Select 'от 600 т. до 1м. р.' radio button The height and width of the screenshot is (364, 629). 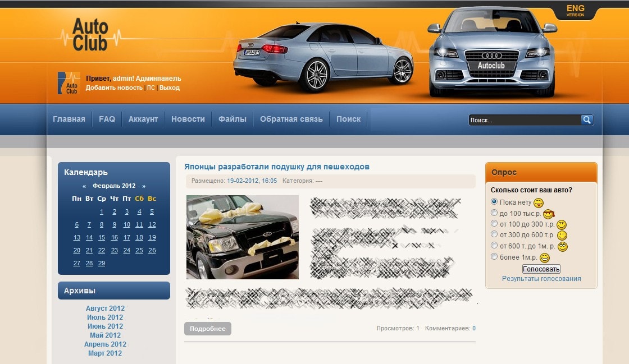pos(494,246)
